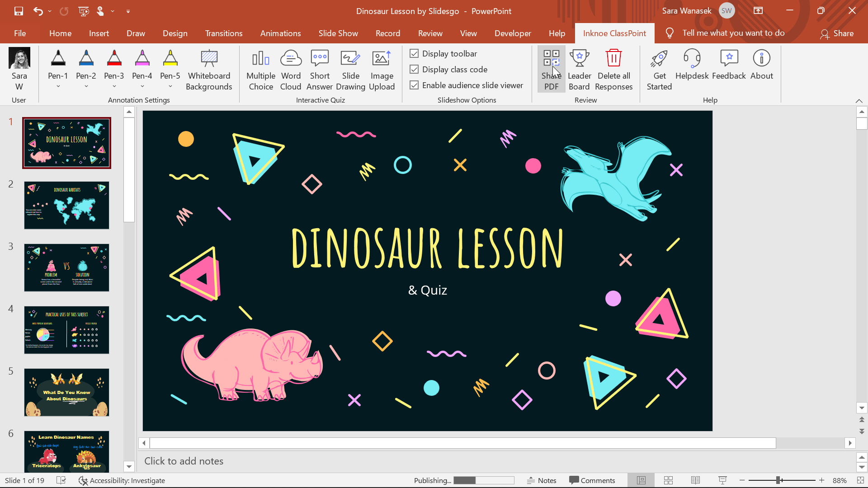The image size is (868, 488).
Task: Switch to the Developer tab
Action: tap(513, 33)
